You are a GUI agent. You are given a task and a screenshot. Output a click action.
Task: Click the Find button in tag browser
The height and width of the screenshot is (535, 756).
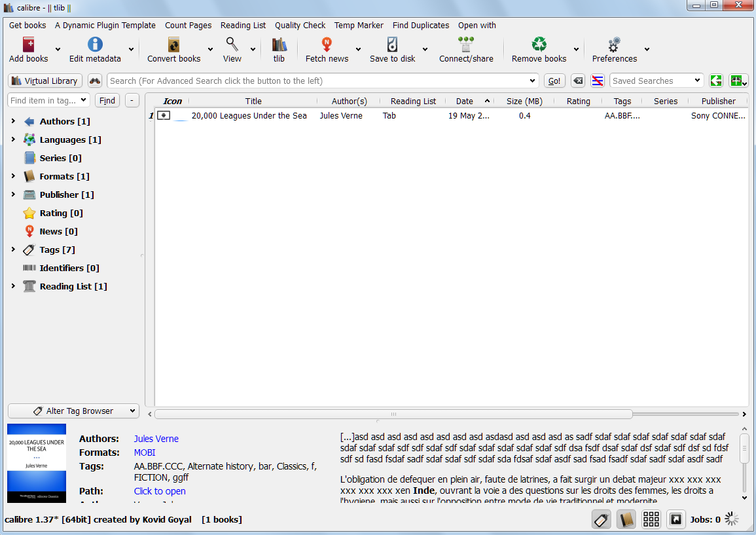pyautogui.click(x=107, y=100)
